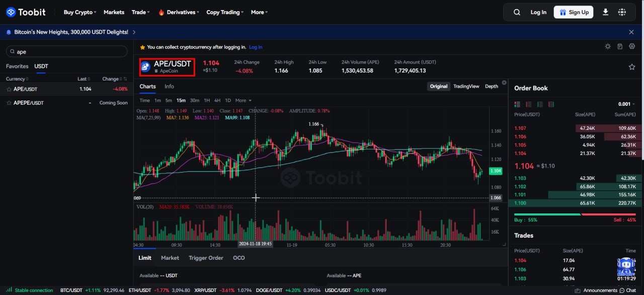This screenshot has height=295, width=644.
Task: Click the pair search field
Action: (66, 51)
